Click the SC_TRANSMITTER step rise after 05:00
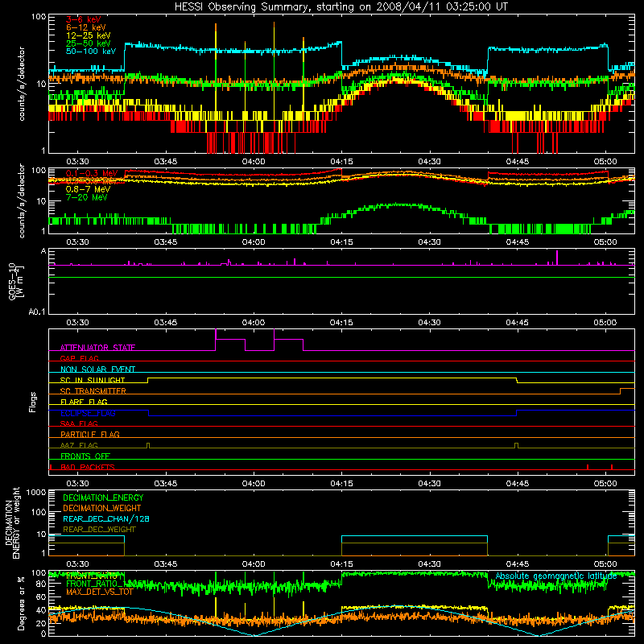Image resolution: width=644 pixels, height=644 pixels. click(x=620, y=391)
